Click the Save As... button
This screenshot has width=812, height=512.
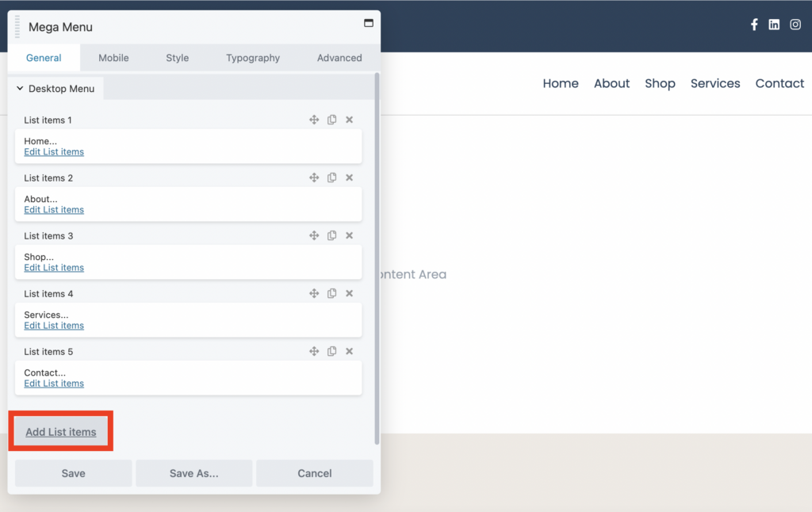pos(193,473)
